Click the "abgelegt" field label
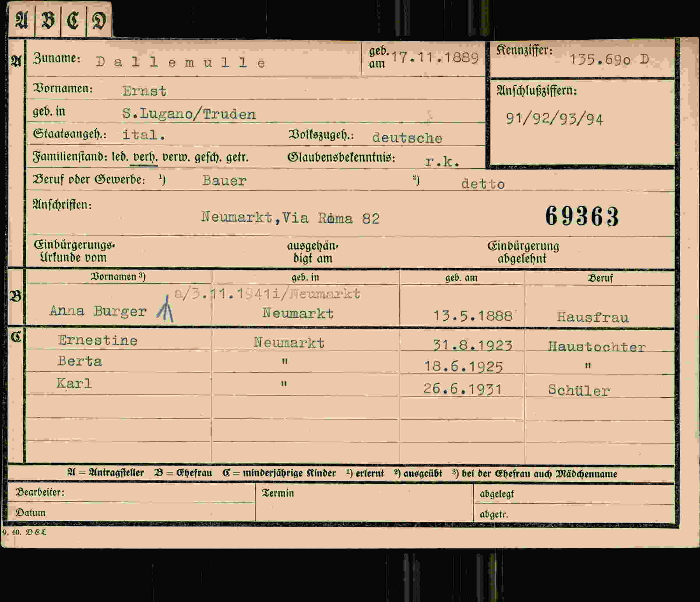This screenshot has width=700, height=602. coord(497,494)
